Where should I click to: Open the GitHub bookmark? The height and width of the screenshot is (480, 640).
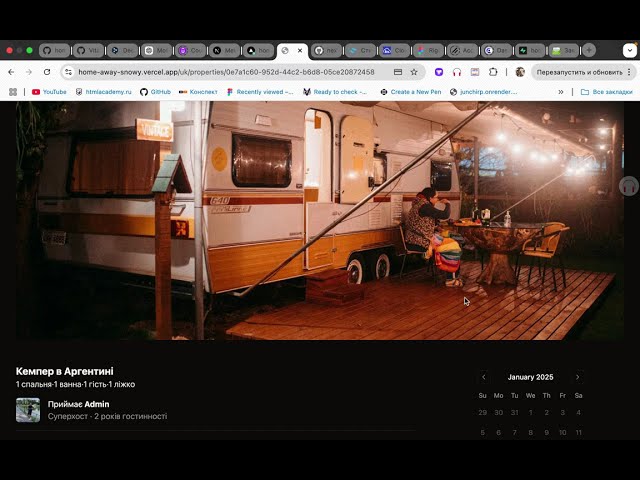(156, 92)
